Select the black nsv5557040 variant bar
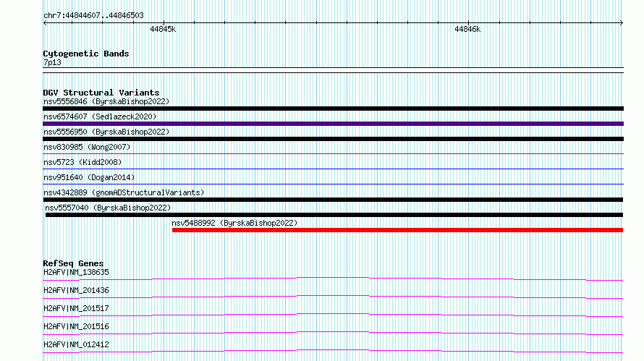Viewport: 644px width, 361px height. 334,215
